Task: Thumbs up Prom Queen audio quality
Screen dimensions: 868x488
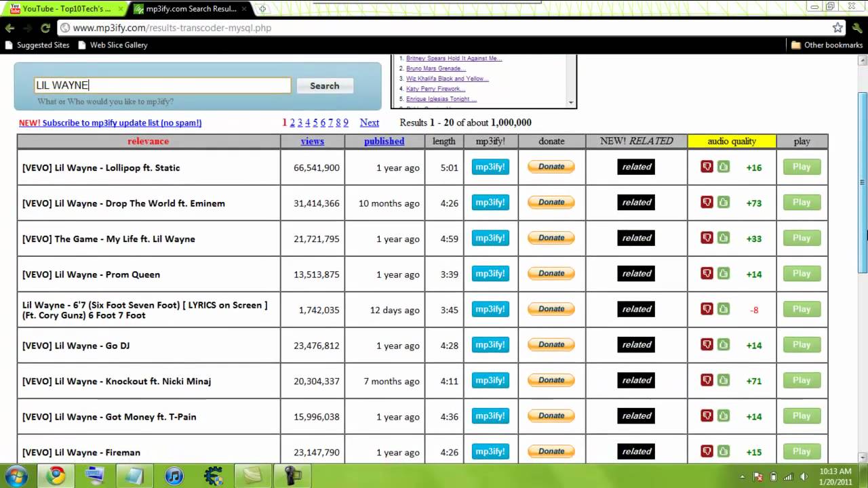Action: click(x=724, y=274)
